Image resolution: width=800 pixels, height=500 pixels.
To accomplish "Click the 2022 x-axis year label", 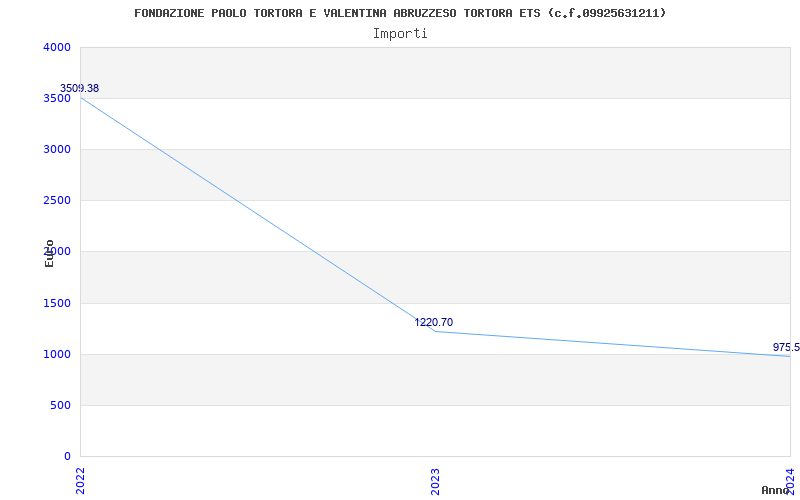I will [x=80, y=481].
